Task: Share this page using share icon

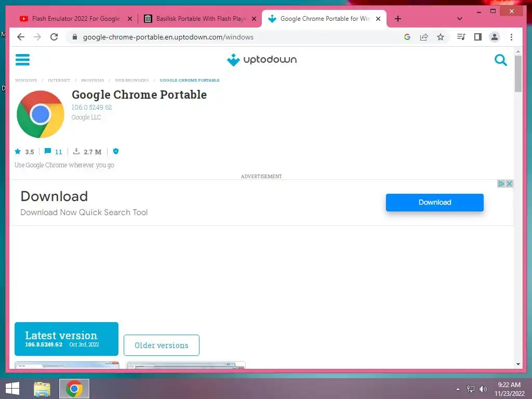Action: (424, 37)
